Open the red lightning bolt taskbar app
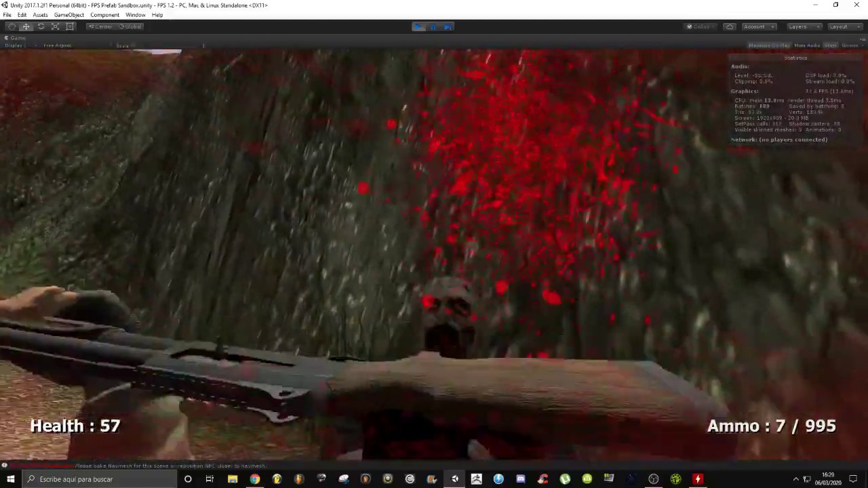The image size is (868, 488). (x=697, y=479)
